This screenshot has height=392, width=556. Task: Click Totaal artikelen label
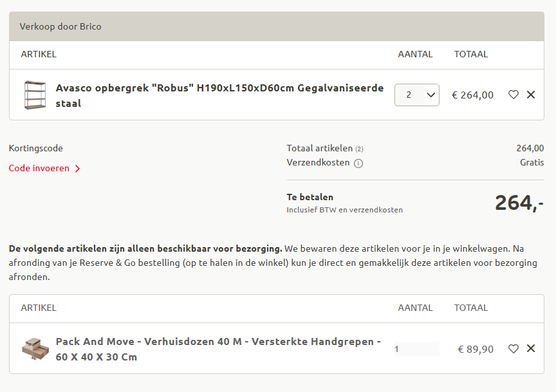point(319,148)
